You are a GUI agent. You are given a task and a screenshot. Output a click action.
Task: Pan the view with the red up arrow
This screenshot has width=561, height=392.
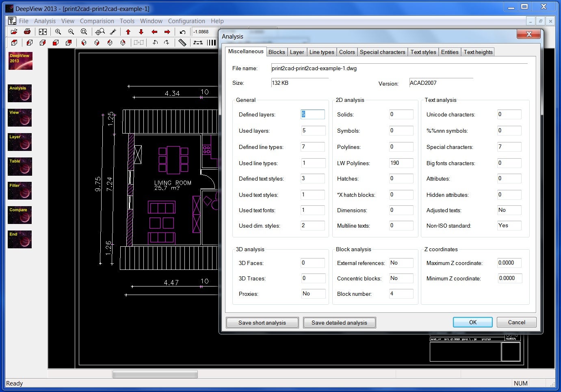click(128, 32)
